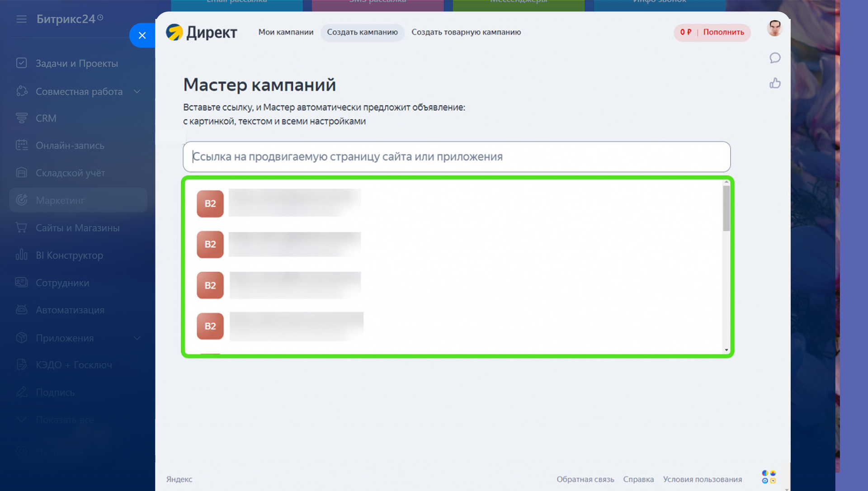Click the Задачи и Проекты checkbox icon
Screen dimensions: 868x491
coord(21,63)
